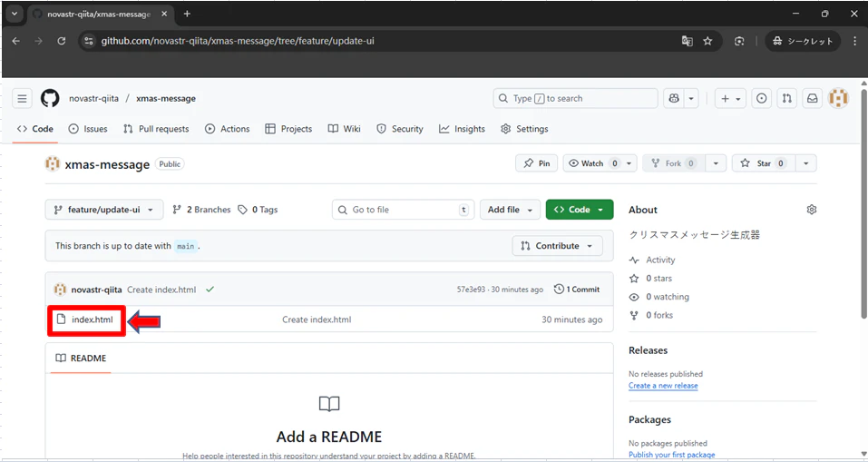868x462 pixels.
Task: Open the Add file dropdown
Action: (510, 210)
